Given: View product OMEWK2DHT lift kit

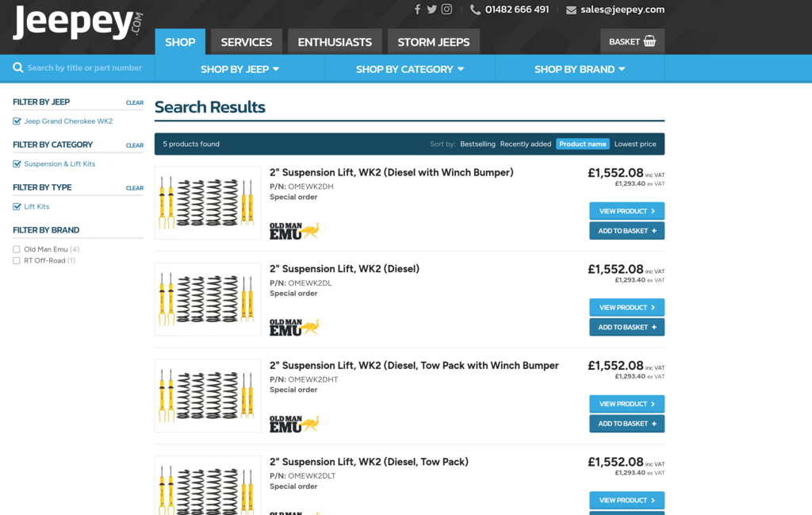Looking at the screenshot, I should click(626, 404).
